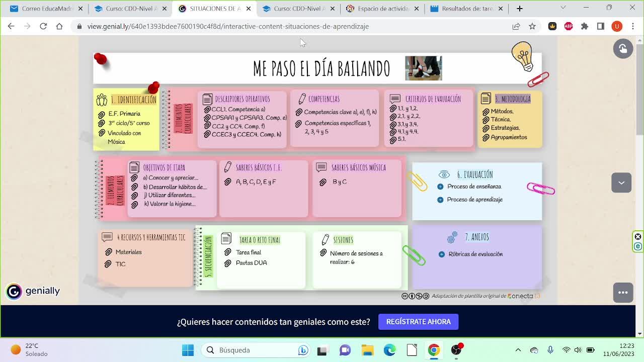
Task: Show hidden system tray icons
Action: 518,350
